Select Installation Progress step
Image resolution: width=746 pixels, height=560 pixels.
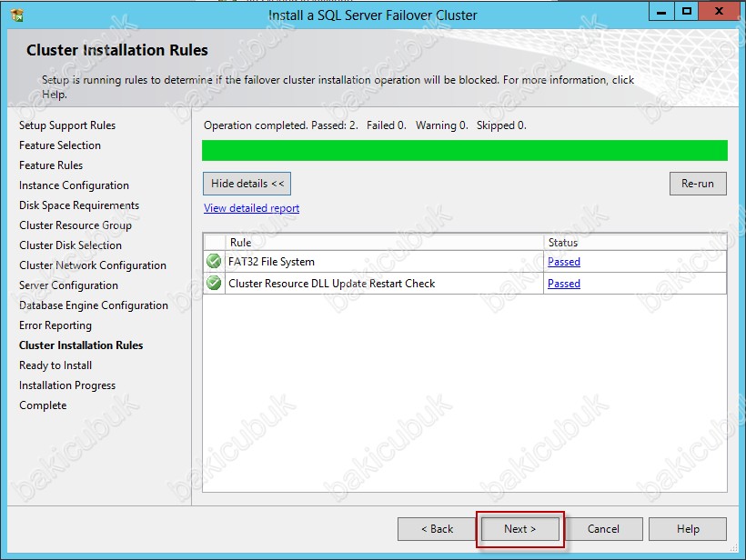point(67,385)
